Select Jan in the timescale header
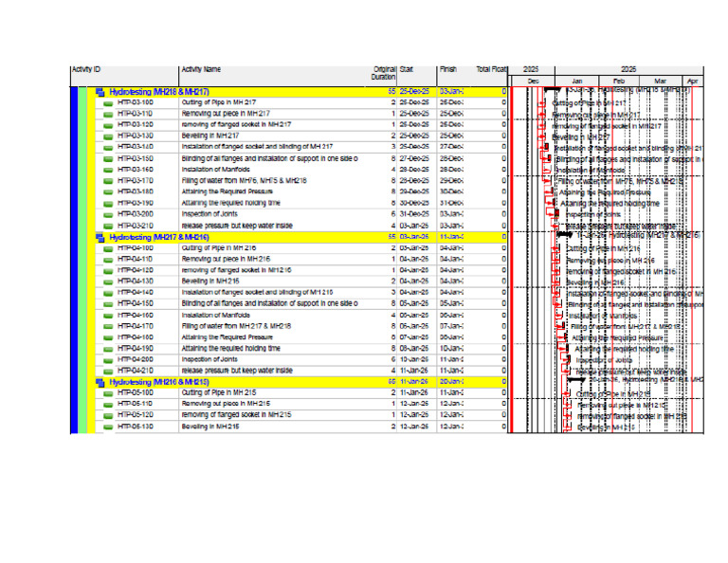The image size is (728, 563). [x=576, y=82]
